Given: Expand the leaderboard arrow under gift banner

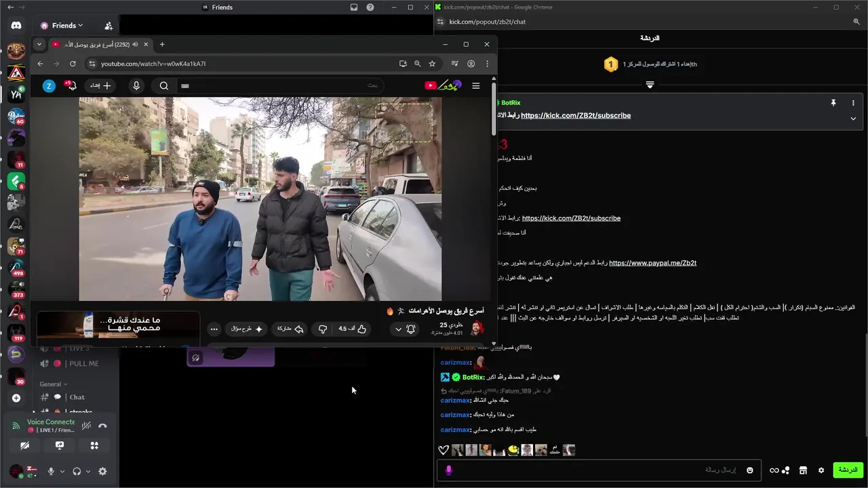Looking at the screenshot, I should tap(650, 85).
